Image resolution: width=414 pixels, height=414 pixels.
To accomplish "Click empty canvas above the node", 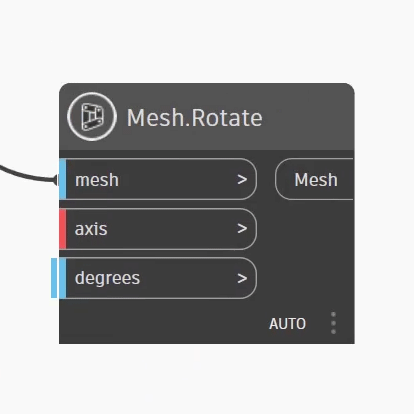I will (207, 40).
